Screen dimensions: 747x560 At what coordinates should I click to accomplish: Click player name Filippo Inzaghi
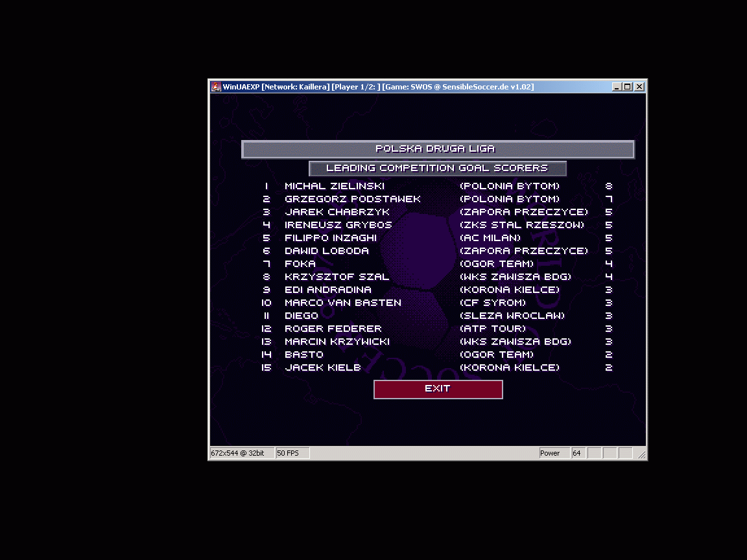coord(331,238)
